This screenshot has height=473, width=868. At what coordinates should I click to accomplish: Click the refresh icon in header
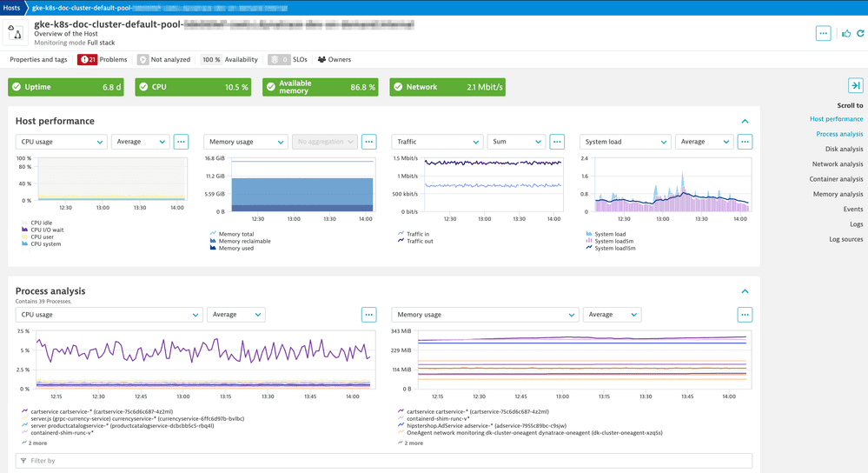(x=860, y=34)
